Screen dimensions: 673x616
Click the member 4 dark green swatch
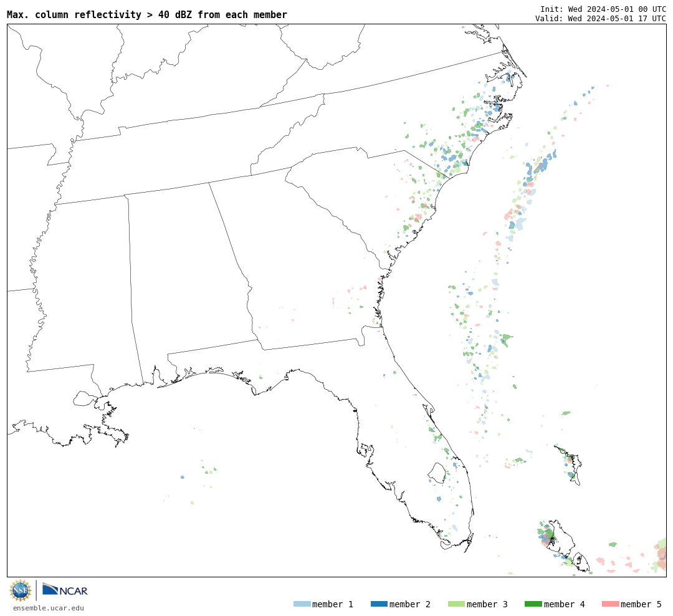point(533,604)
